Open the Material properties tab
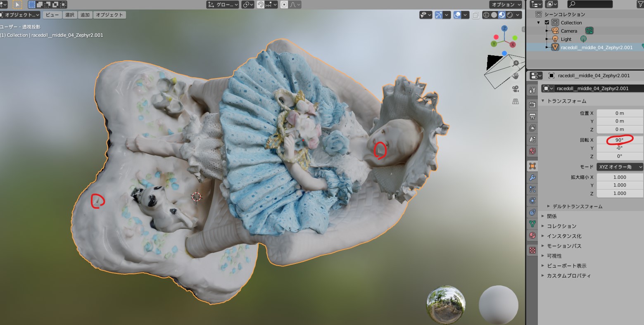Image resolution: width=644 pixels, height=325 pixels. (x=532, y=236)
